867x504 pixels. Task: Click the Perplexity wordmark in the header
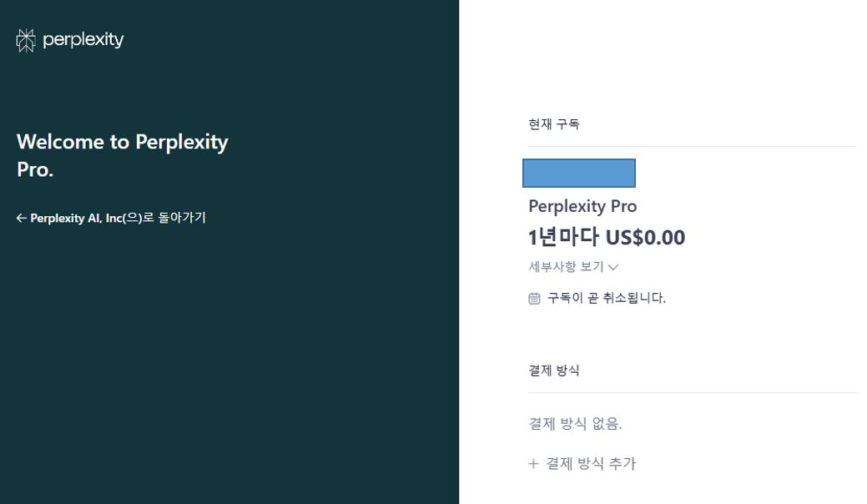85,39
